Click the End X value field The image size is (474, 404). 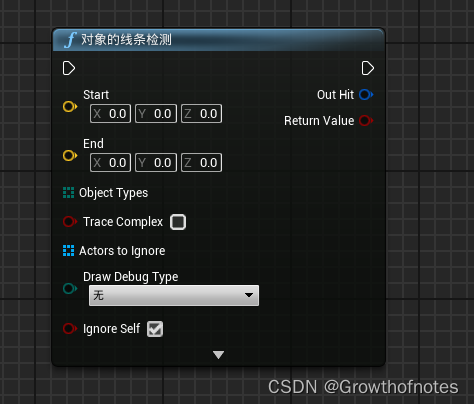click(x=110, y=163)
